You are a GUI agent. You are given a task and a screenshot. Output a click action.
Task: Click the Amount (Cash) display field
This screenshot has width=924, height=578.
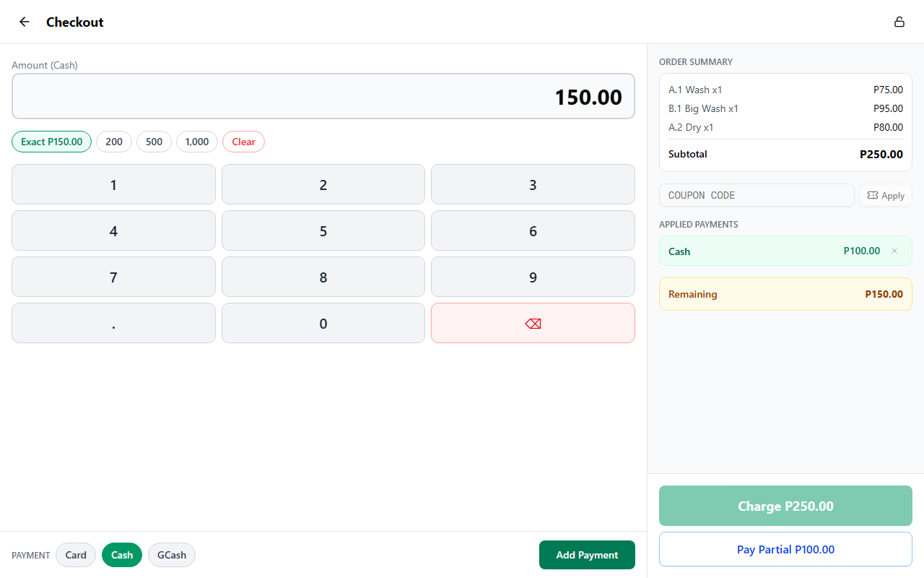click(x=323, y=96)
